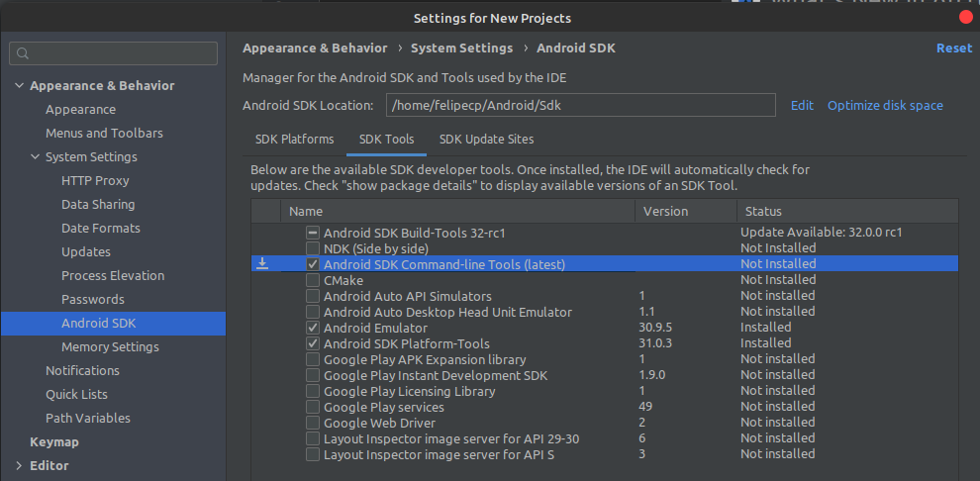Open Date Formats settings
This screenshot has height=481, width=980.
pyautogui.click(x=101, y=228)
